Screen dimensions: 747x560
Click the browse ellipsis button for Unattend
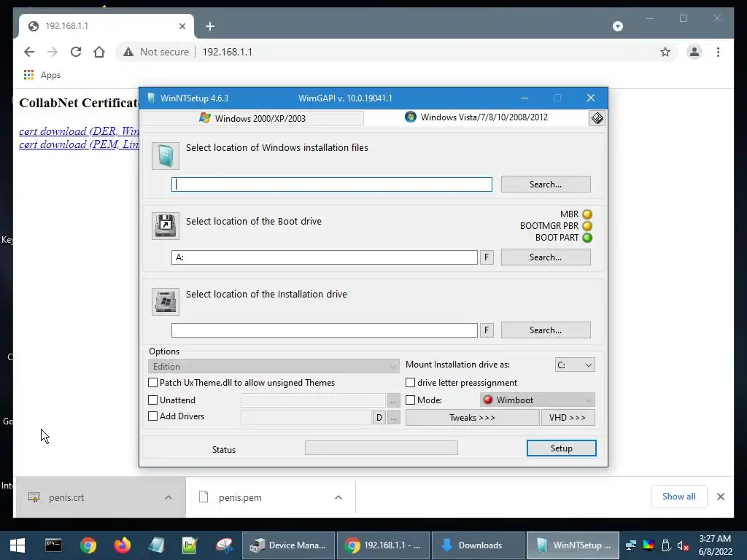coord(393,400)
